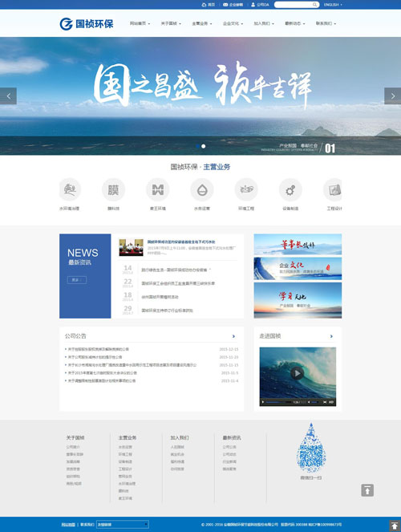The image size is (401, 532).
Task: Open the 工程设计 engineering design icon
Action: (x=333, y=189)
